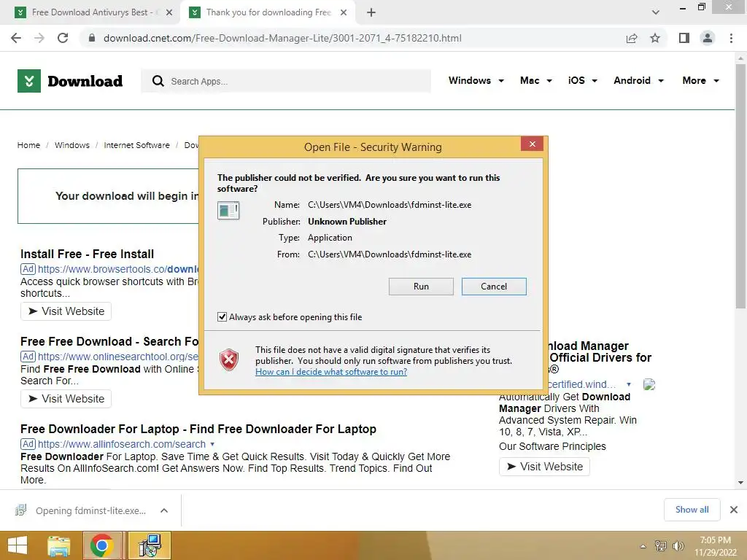Click the padlock site info icon
Screen dimensions: 747x560
pyautogui.click(x=92, y=38)
